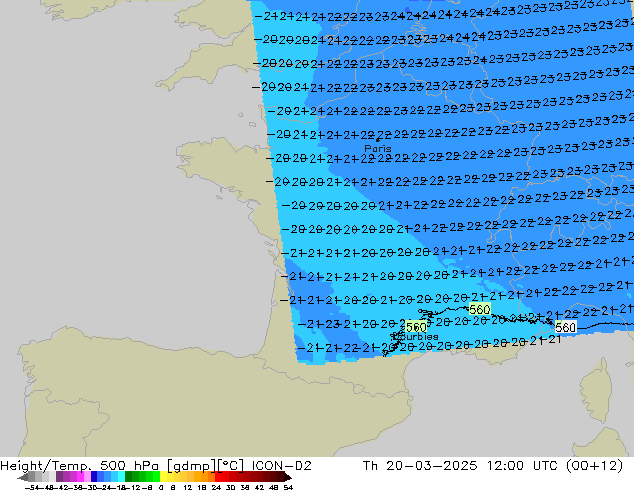The width and height of the screenshot is (634, 490).
Task: Click the 560 contour label with white background
Action: point(565,327)
